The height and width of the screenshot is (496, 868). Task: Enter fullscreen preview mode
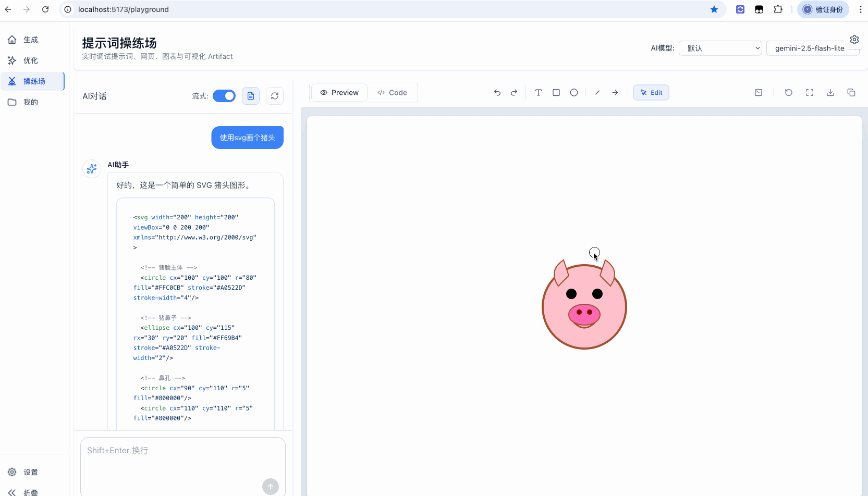point(810,93)
